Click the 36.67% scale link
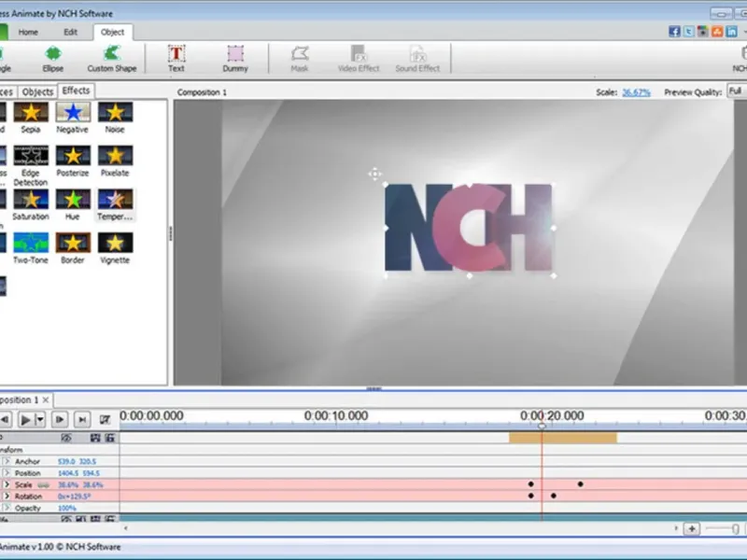The height and width of the screenshot is (560, 747). click(x=636, y=92)
